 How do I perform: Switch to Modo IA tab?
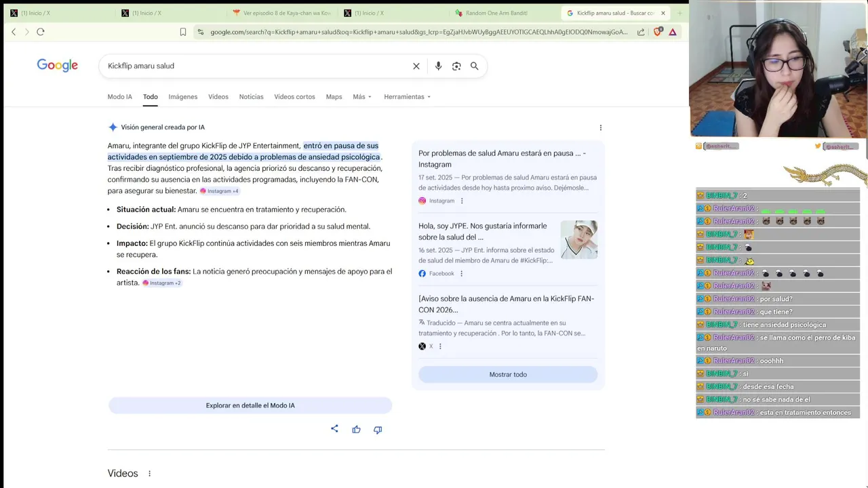tap(120, 97)
